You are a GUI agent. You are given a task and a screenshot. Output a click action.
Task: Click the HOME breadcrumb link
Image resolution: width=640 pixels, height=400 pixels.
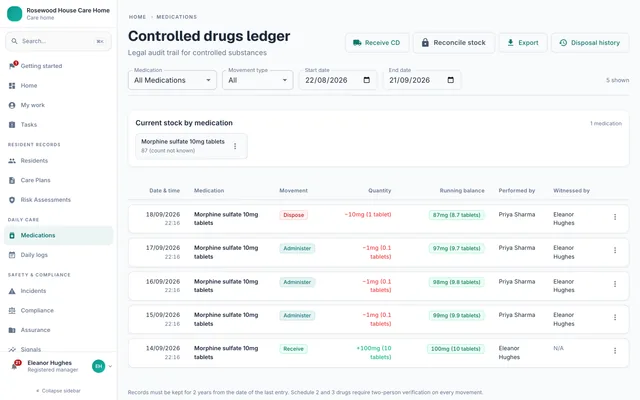click(x=137, y=17)
